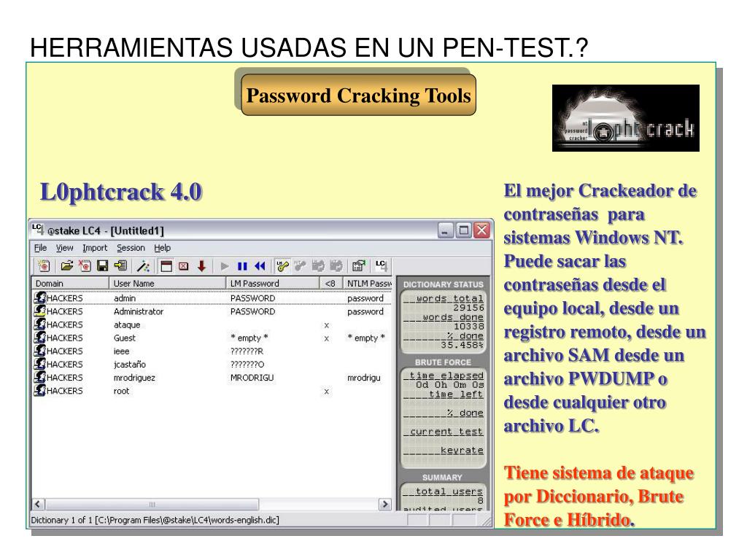Image resolution: width=747 pixels, height=560 pixels.
Task: Select the user name ataque
Action: [x=127, y=324]
